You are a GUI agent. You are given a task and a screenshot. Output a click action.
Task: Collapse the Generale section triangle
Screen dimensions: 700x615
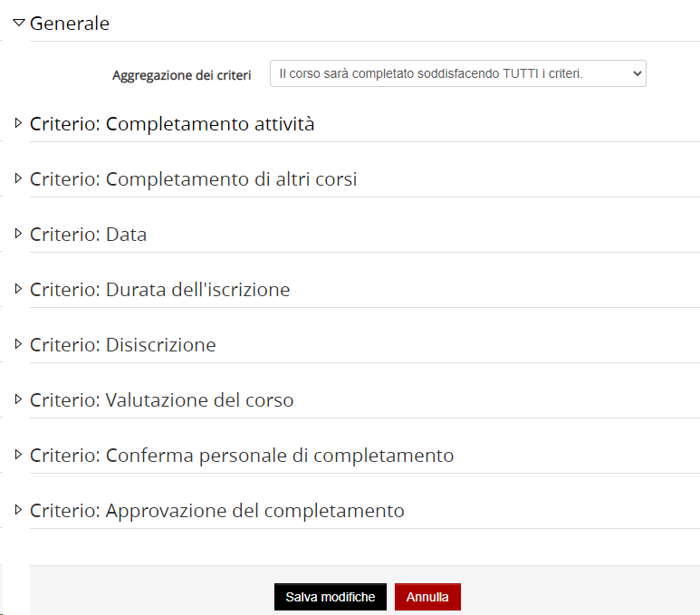19,23
